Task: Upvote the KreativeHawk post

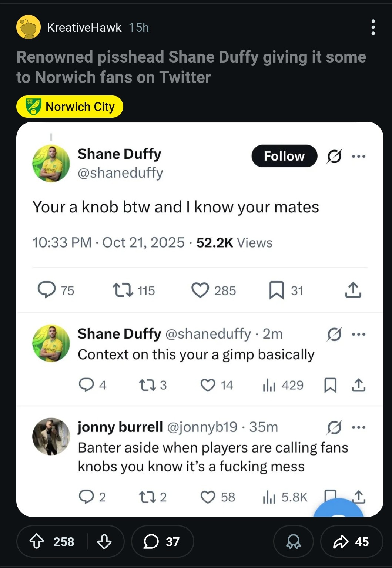Action: point(37,542)
